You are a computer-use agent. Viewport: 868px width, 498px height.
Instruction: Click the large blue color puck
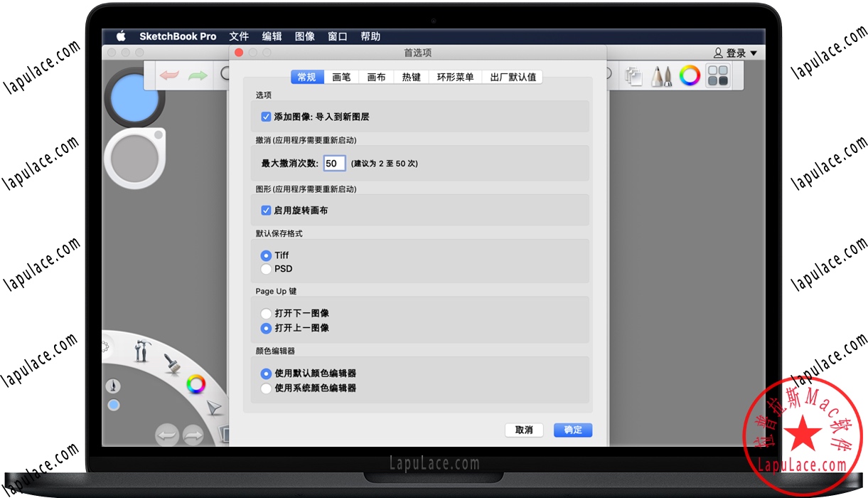click(134, 97)
